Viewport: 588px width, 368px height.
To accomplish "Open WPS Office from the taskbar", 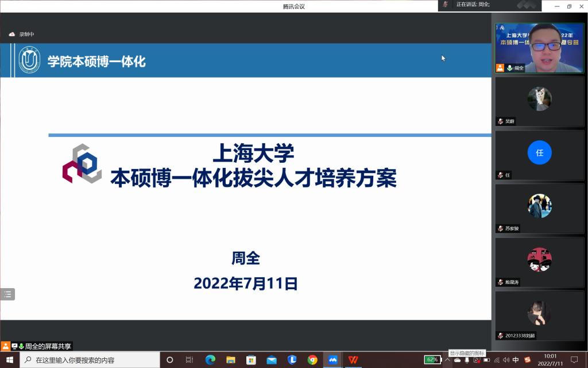I will (353, 360).
